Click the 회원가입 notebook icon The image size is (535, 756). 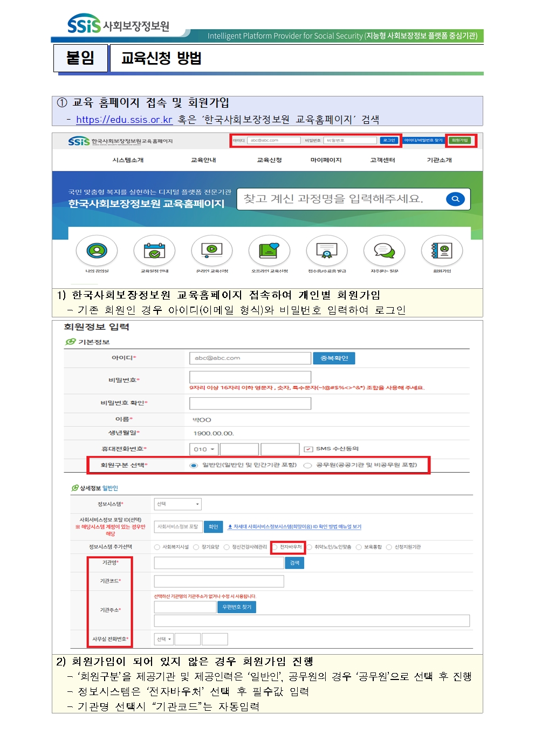(x=442, y=251)
